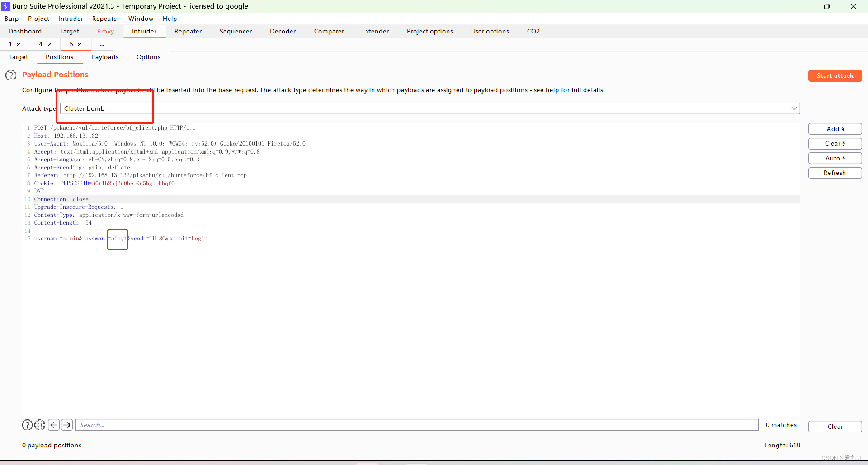The image size is (868, 465).
Task: Open new Intruder tab with ellipsis
Action: (102, 44)
